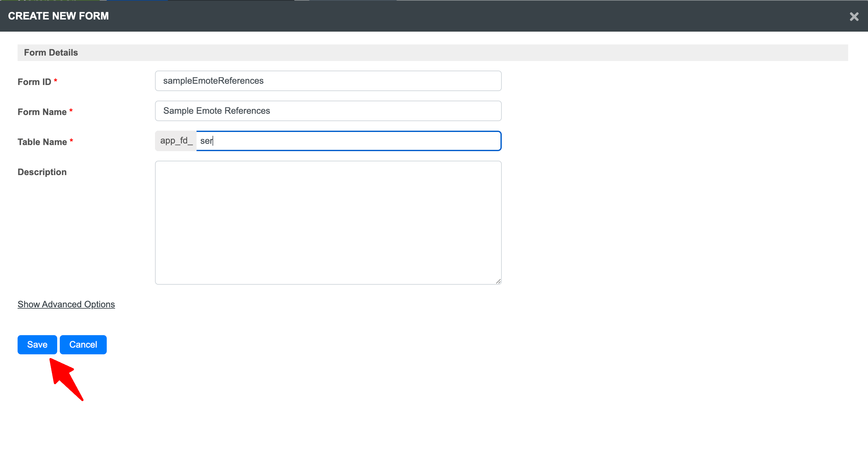Click inside the Description text area

point(328,223)
